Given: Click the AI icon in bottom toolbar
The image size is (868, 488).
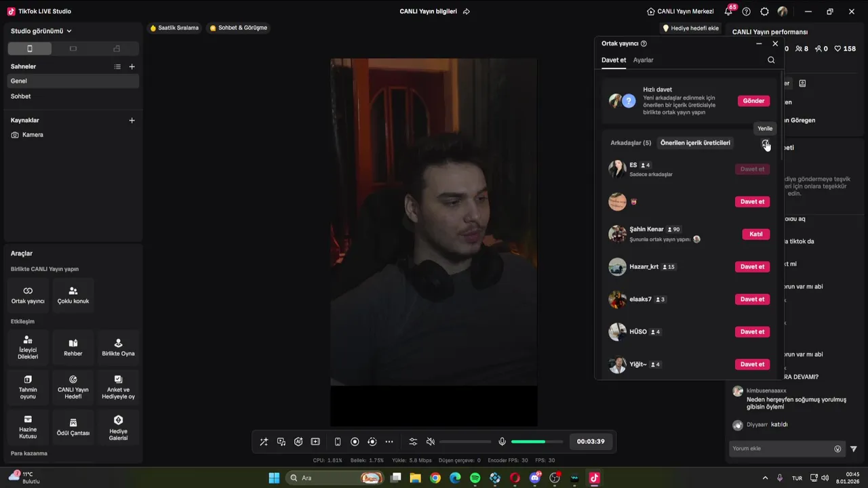Looking at the screenshot, I should coord(298,442).
